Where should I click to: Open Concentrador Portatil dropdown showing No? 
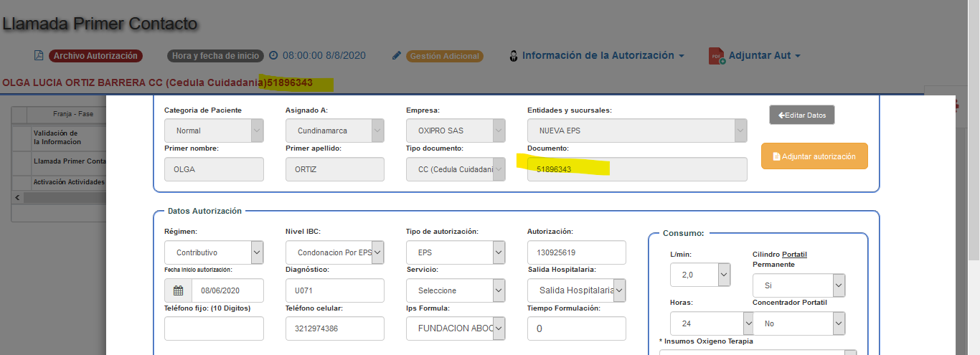click(798, 323)
